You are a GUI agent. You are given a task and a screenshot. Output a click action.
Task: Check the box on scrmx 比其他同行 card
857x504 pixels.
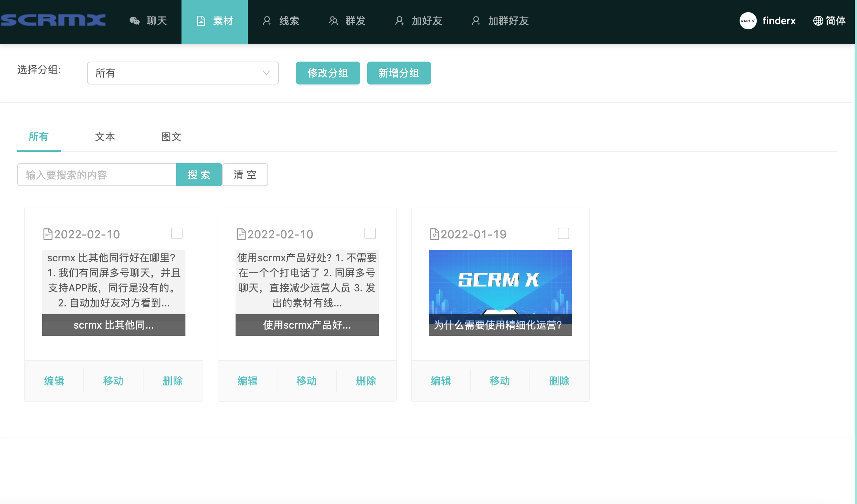click(177, 233)
